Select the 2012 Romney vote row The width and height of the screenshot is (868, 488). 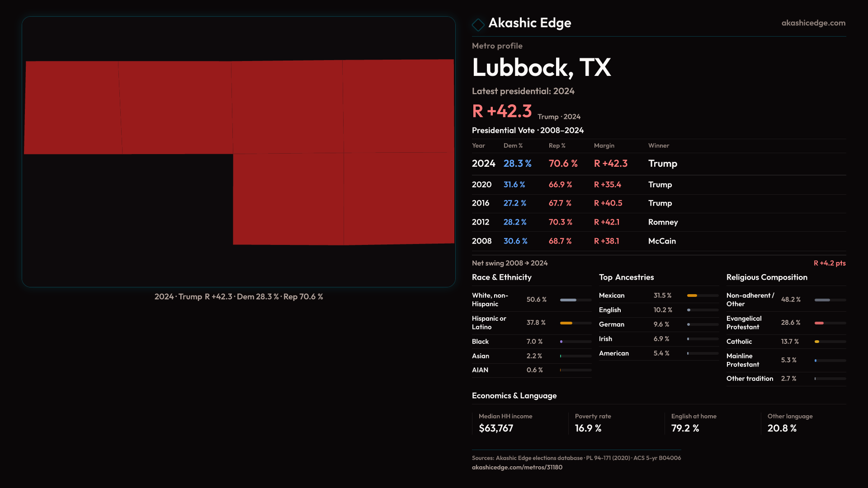click(574, 222)
